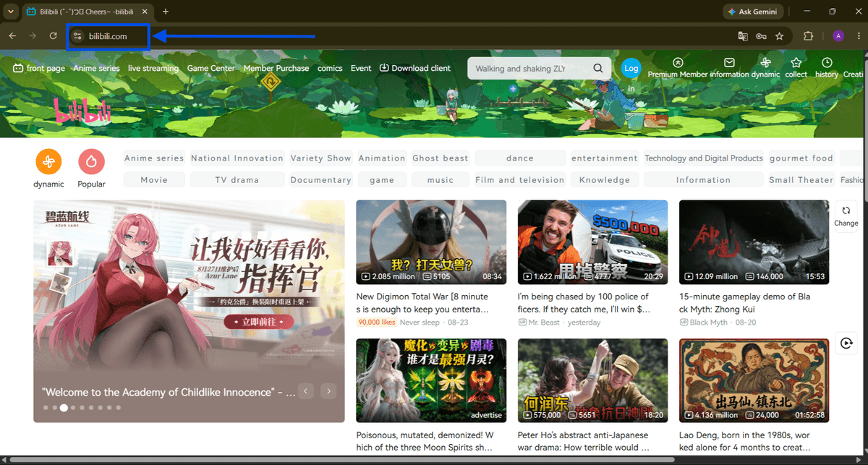Viewport: 868px width, 465px height.
Task: Click the orange dynamic circle icon
Action: [48, 161]
